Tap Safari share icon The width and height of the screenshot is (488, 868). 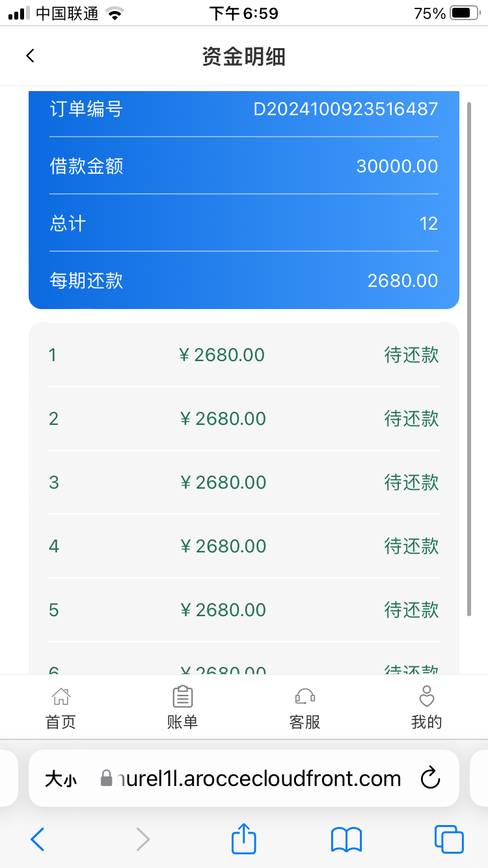pyautogui.click(x=244, y=839)
